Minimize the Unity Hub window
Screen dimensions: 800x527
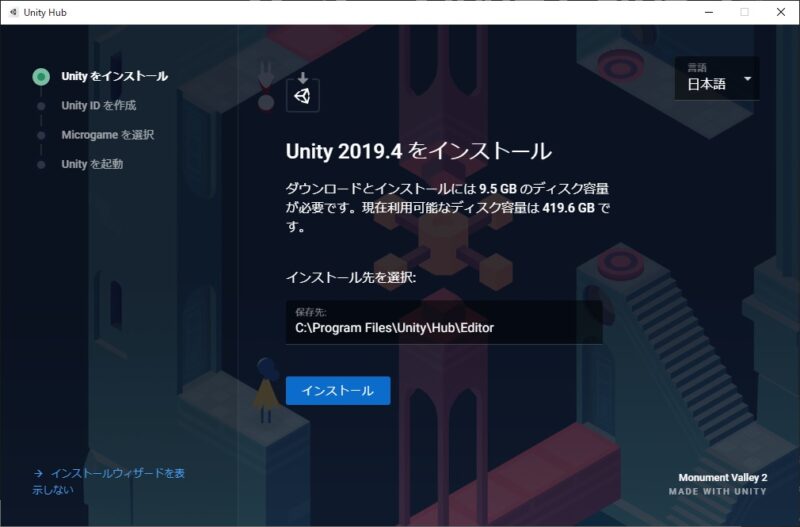[x=709, y=12]
